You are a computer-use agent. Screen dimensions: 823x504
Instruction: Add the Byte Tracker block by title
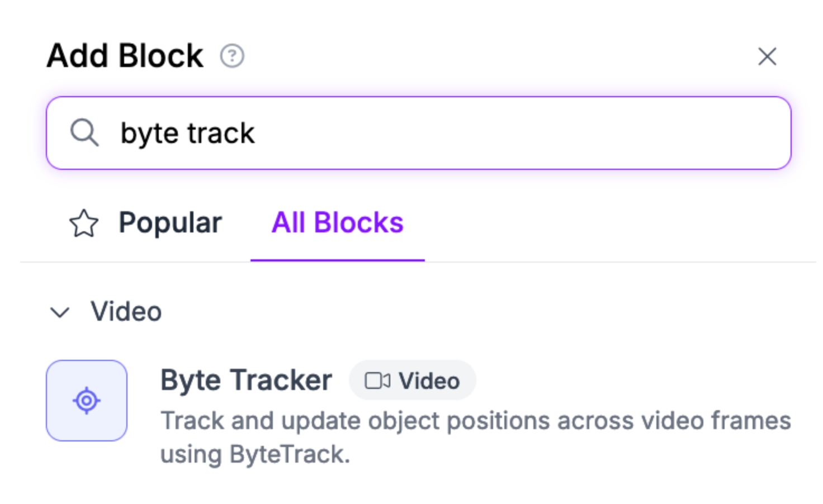point(246,381)
